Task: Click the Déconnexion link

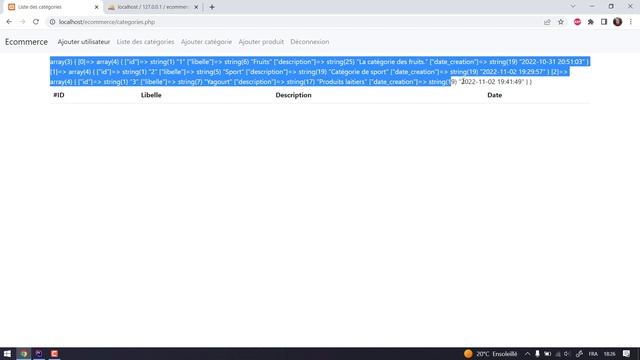Action: 310,42
